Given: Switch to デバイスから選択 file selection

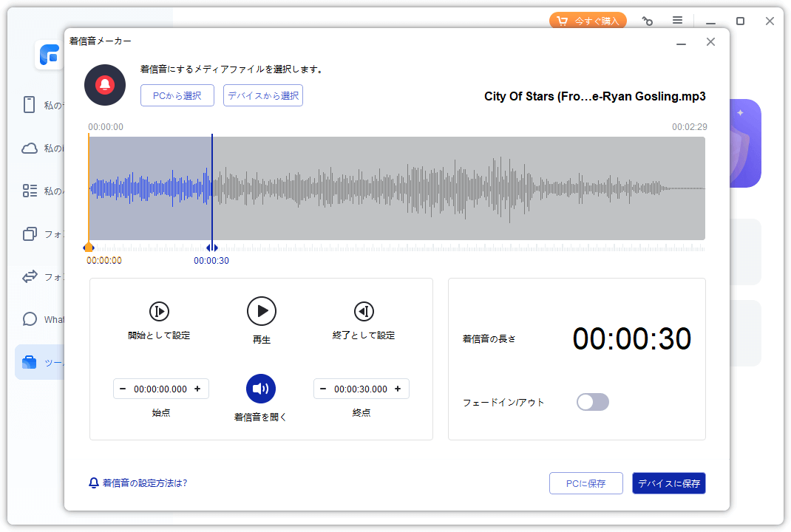Looking at the screenshot, I should tap(262, 95).
